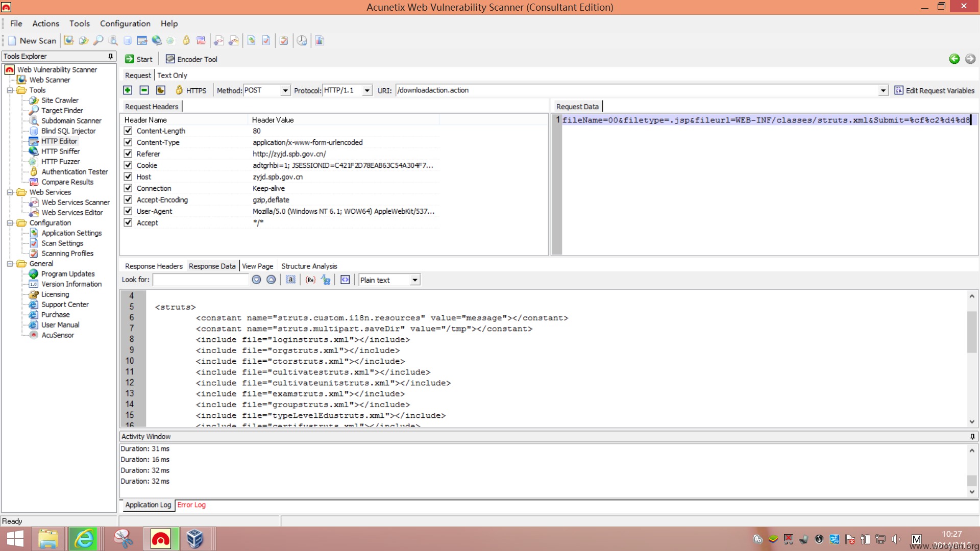Click the response data vertical scrollbar
Screen dimensions: 980x551
972,332
